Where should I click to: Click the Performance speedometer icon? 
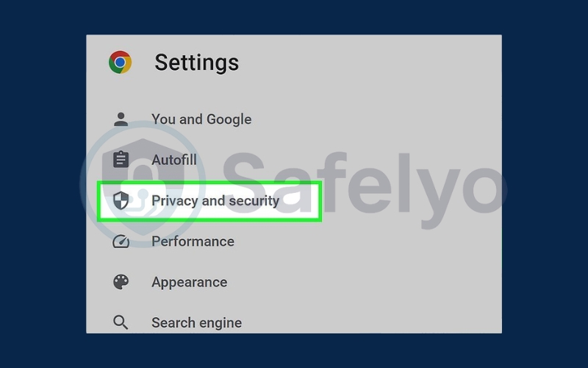[x=121, y=241]
